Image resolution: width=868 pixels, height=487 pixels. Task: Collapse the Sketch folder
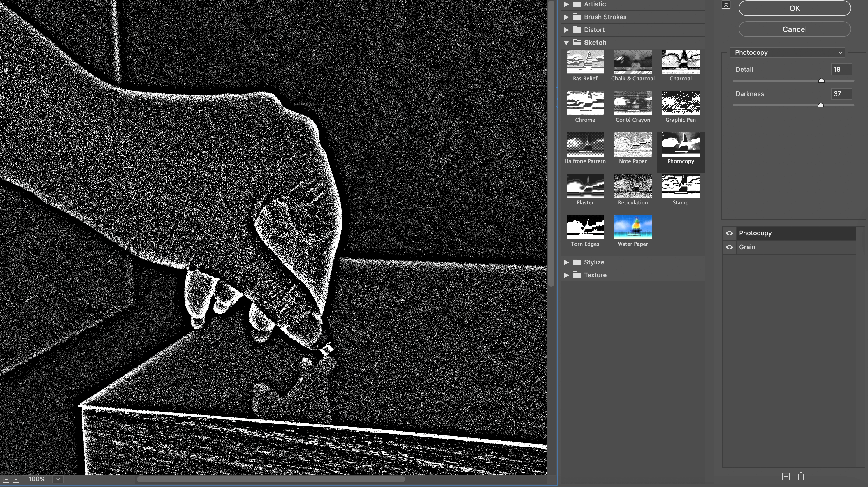[566, 43]
